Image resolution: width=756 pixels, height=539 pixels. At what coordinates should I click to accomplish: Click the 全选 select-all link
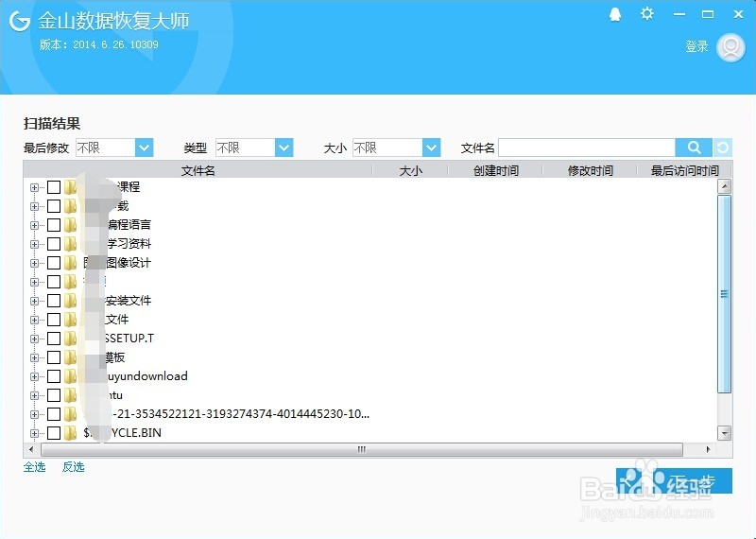[x=35, y=466]
